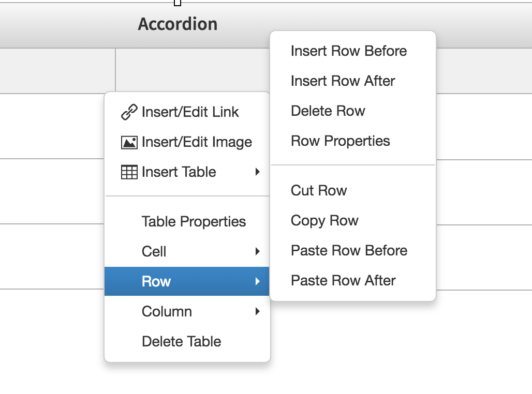Click the chain link icon for Insert/Edit Link
This screenshot has width=532, height=394.
128,112
